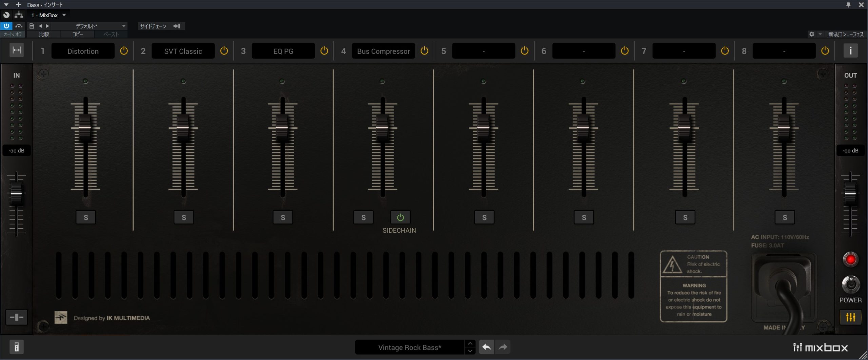This screenshot has height=360, width=868.
Task: Click the input link icon below IN fader
Action: click(16, 317)
